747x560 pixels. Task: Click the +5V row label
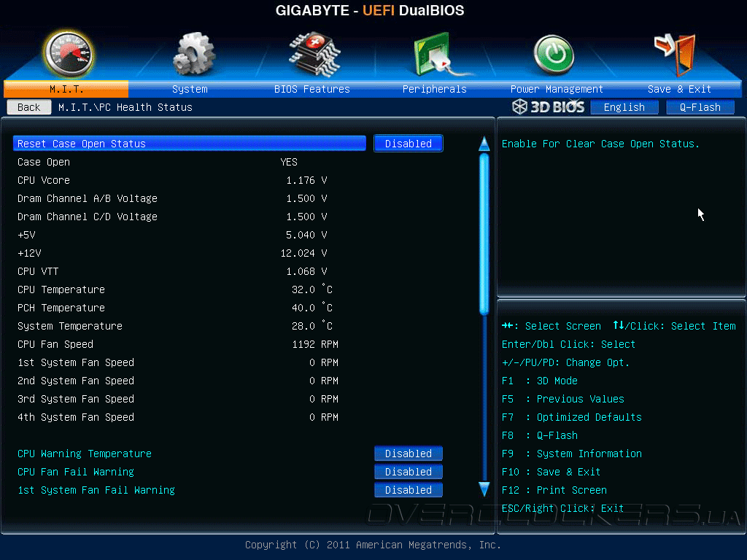26,235
